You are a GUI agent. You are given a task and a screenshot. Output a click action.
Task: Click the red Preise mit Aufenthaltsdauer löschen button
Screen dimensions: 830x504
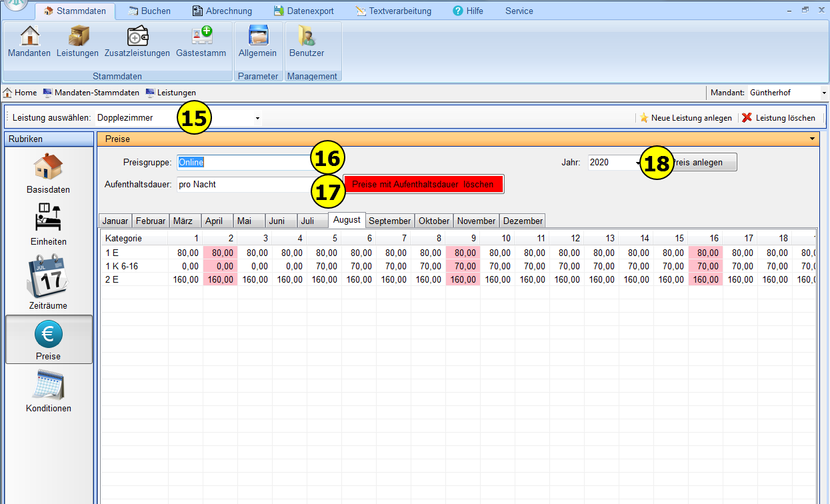[423, 185]
